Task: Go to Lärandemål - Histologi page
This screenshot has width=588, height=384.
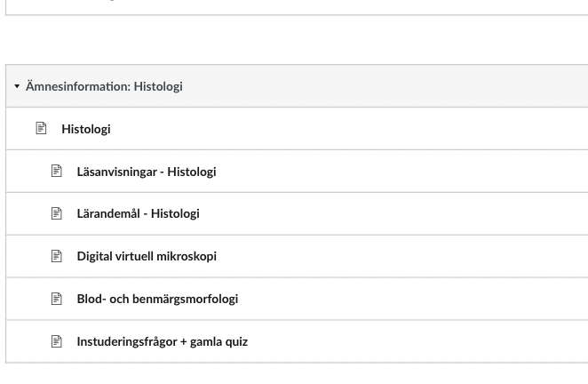Action: click(x=138, y=213)
